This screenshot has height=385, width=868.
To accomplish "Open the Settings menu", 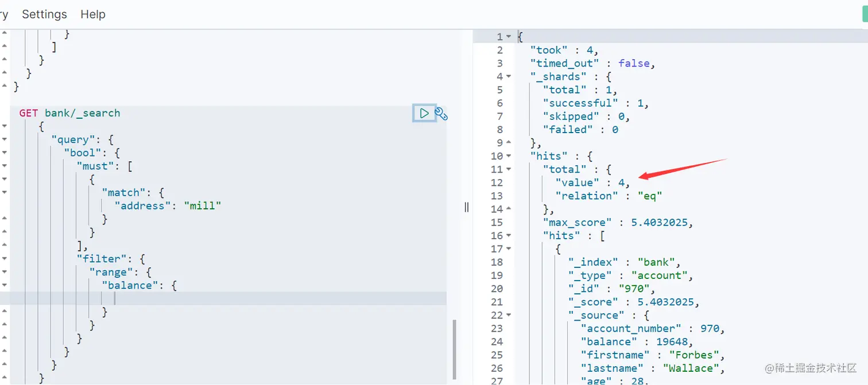I will tap(44, 14).
